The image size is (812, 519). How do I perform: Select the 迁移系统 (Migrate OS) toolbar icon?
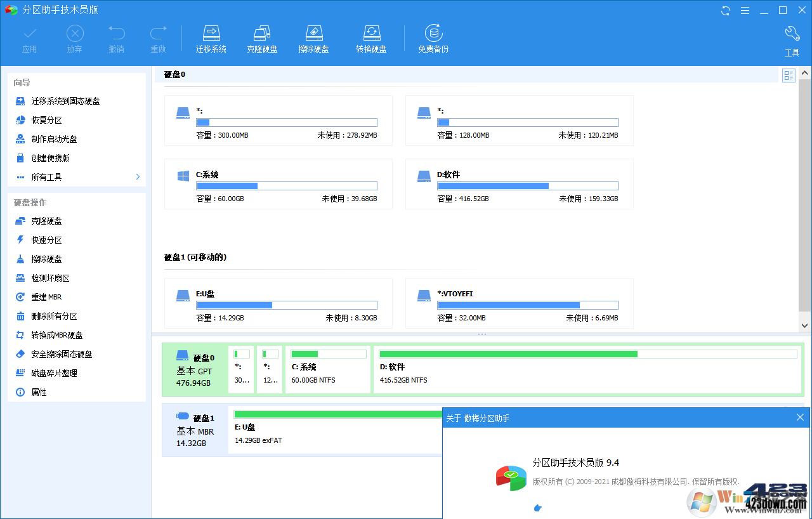coord(211,37)
